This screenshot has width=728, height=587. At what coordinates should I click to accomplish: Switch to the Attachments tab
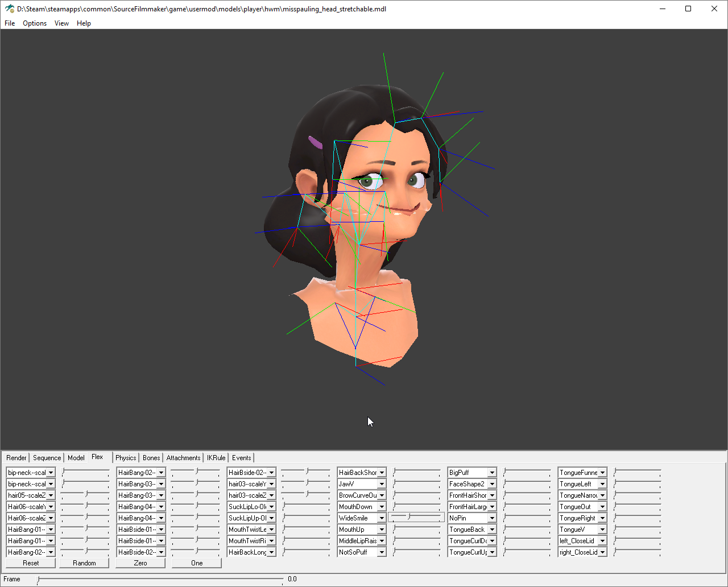point(183,458)
